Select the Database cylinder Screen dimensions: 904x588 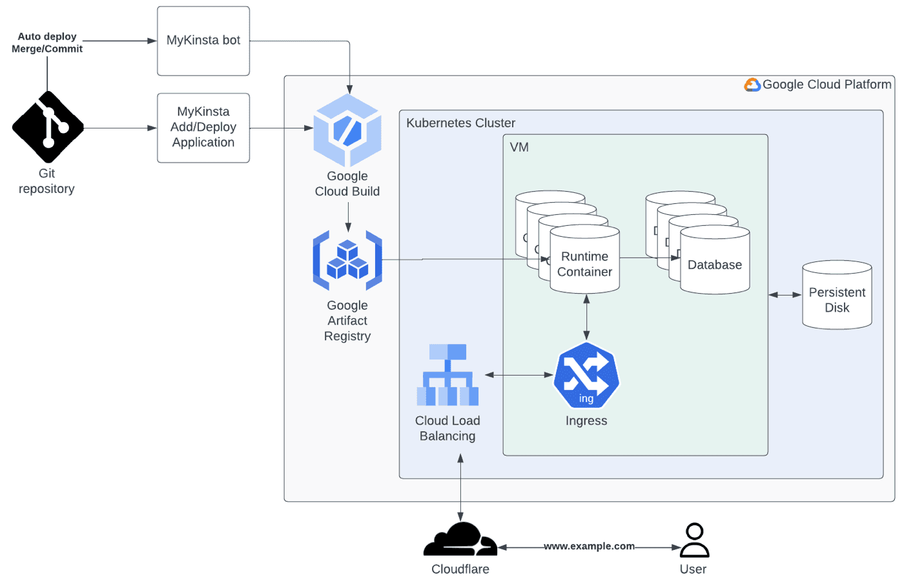coord(715,260)
